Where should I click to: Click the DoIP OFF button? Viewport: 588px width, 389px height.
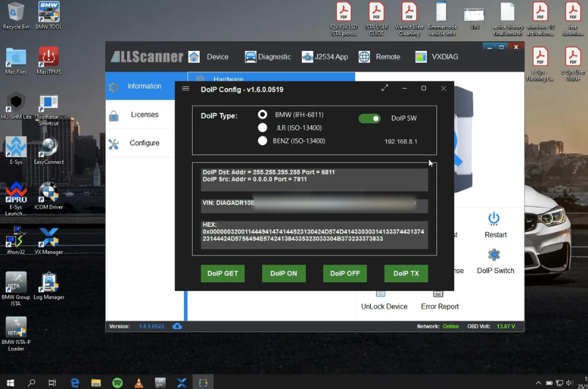tap(345, 274)
